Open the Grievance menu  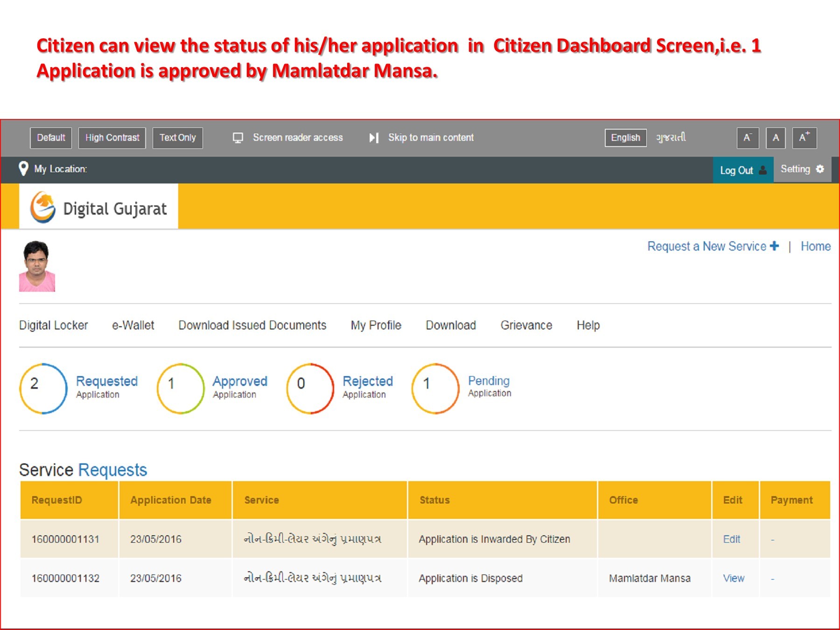[x=526, y=325]
